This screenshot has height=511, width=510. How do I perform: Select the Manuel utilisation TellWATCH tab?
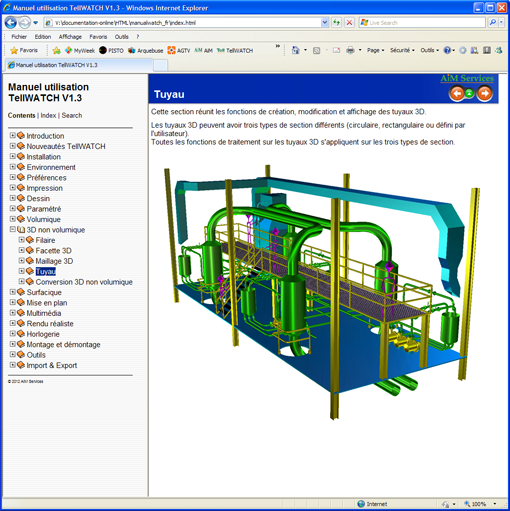pos(79,65)
